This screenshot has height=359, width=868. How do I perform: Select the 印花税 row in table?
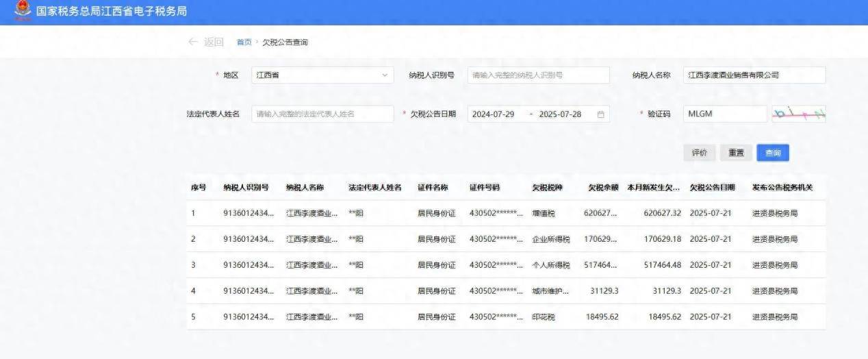(505, 317)
